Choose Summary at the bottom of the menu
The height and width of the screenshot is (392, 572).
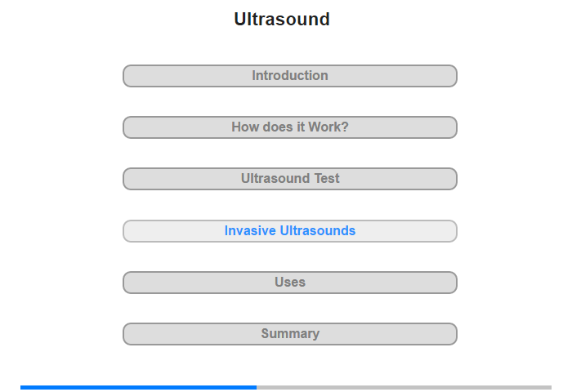pos(289,334)
